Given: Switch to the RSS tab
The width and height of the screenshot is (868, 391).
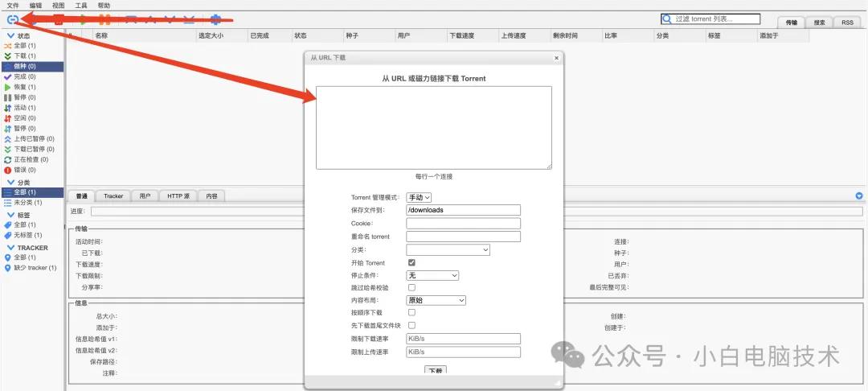Looking at the screenshot, I should pos(847,23).
